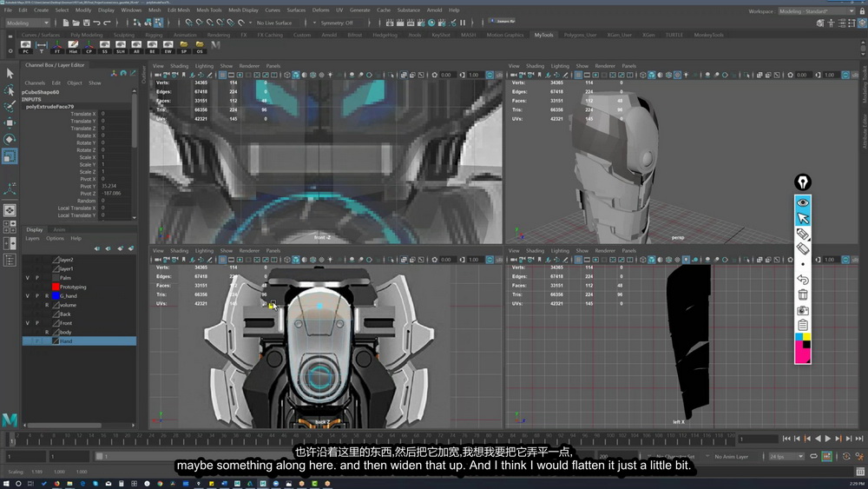This screenshot has height=489, width=868.
Task: Select the arrow cursor in overlay toolbar
Action: coord(803,218)
